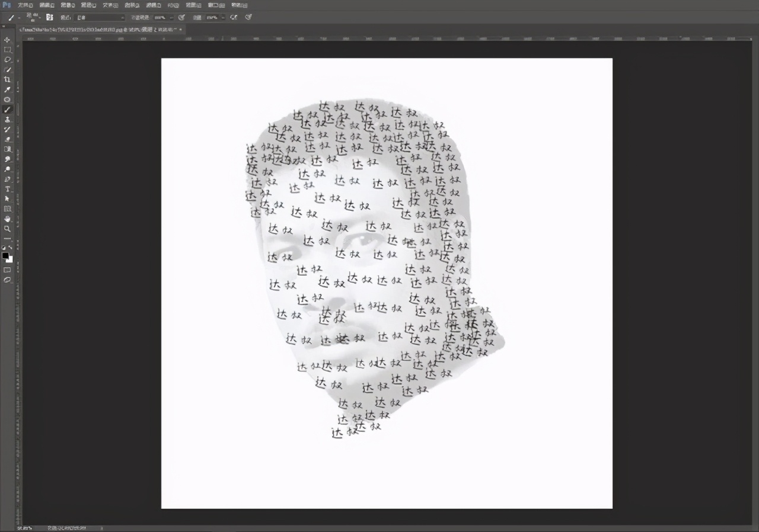Select the Zoom magnifier tool
Screen dimensions: 759x532
tap(7, 229)
